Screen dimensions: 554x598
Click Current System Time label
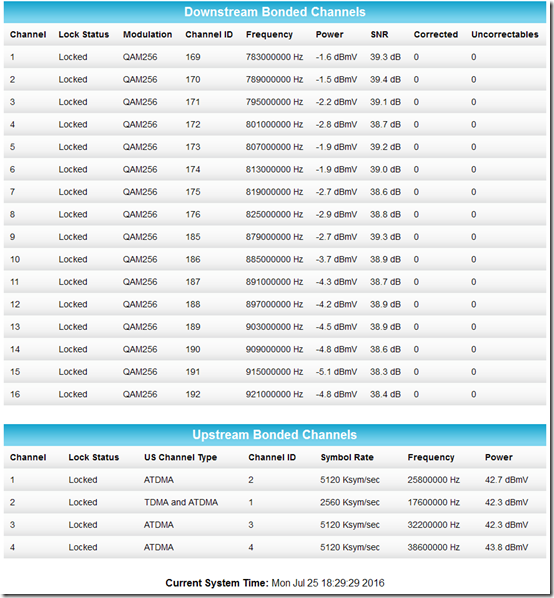(x=217, y=583)
